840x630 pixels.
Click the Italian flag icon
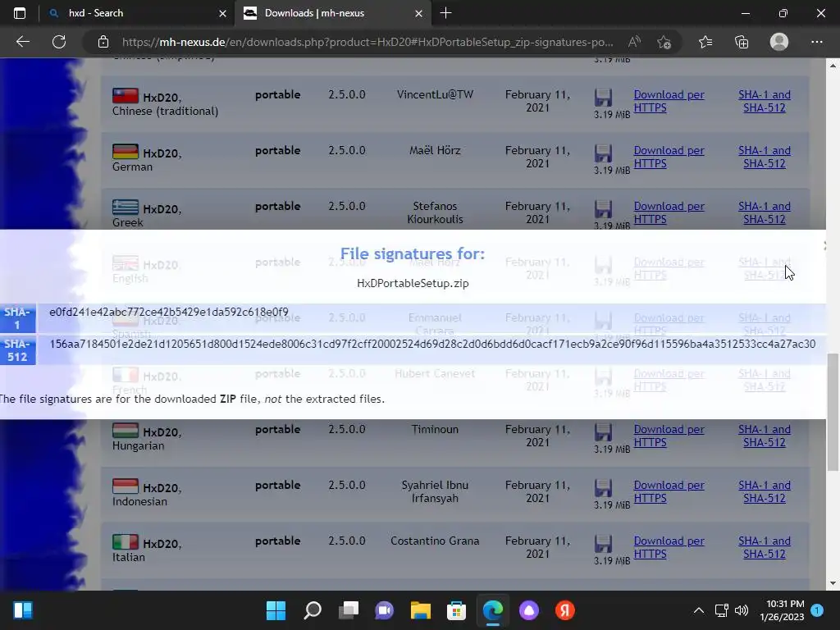(126, 541)
